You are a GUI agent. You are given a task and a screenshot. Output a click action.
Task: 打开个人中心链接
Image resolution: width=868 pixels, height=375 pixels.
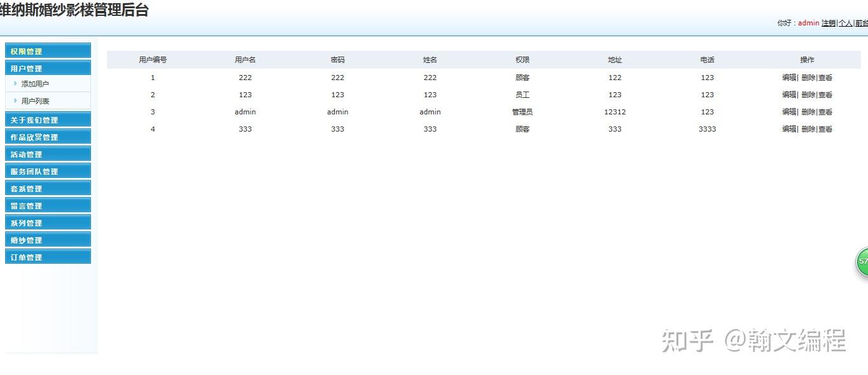coord(846,23)
